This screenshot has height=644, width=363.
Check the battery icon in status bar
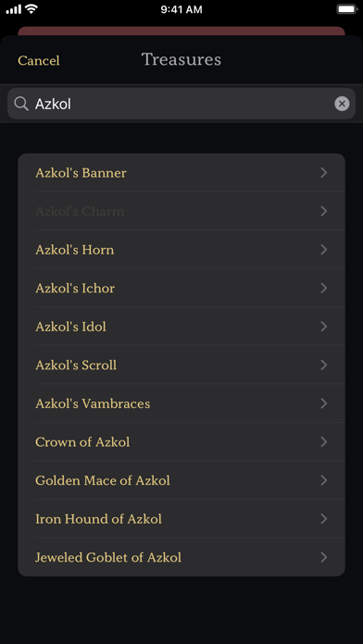point(346,9)
